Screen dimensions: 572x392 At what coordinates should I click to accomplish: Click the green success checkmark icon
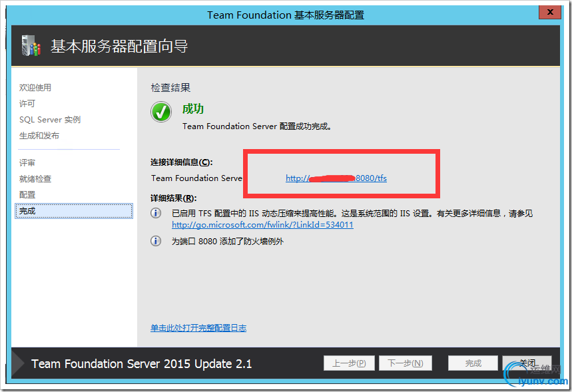coord(161,112)
